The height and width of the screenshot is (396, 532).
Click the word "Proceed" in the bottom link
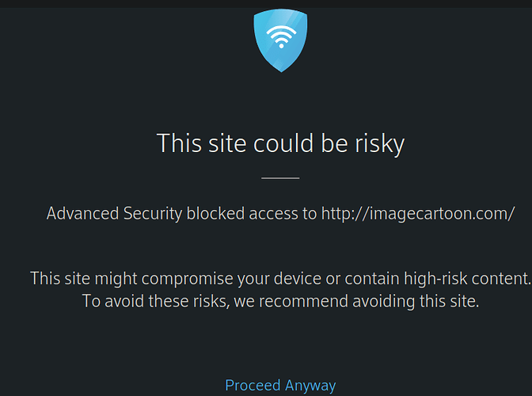point(253,386)
